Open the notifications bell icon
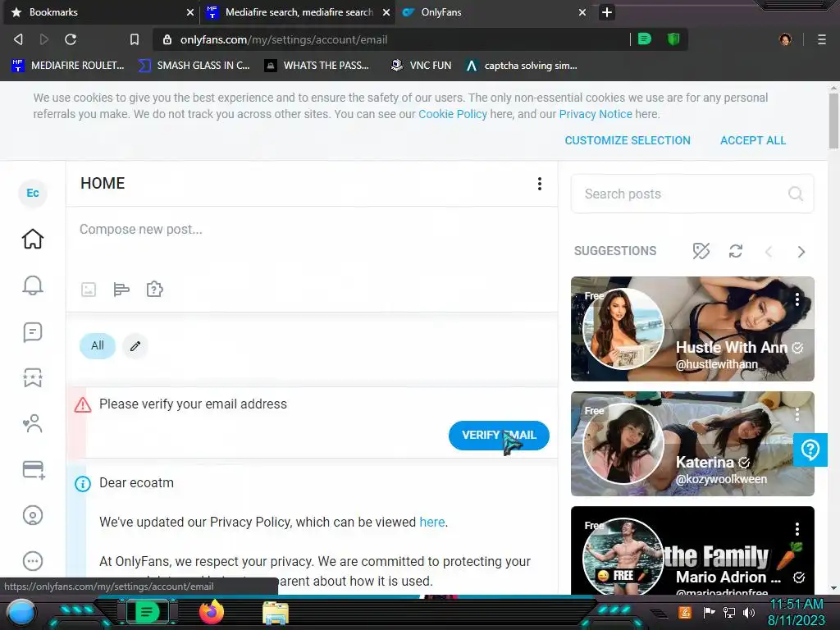This screenshot has width=840, height=630. click(x=33, y=285)
